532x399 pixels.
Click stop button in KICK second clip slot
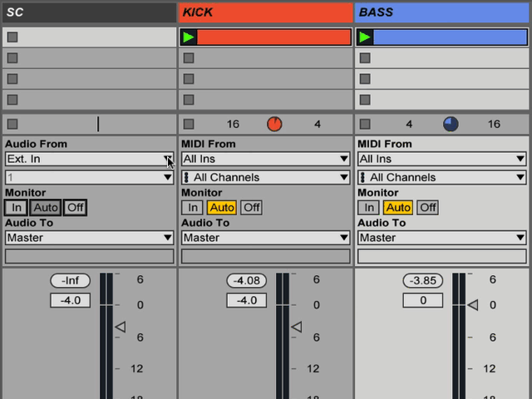point(189,58)
